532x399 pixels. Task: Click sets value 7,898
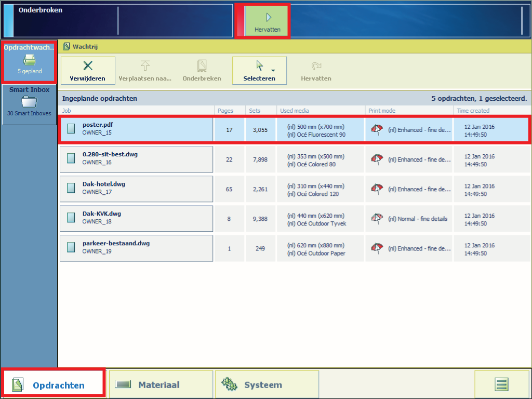(260, 159)
